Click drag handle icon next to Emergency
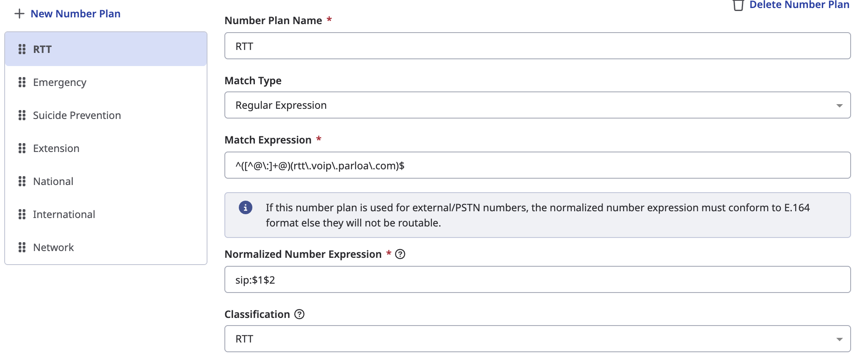 (x=22, y=82)
